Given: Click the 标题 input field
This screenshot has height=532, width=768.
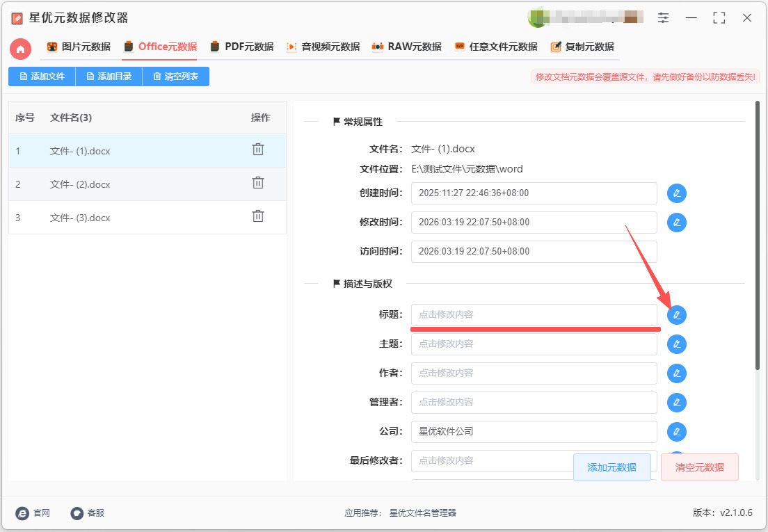Looking at the screenshot, I should (x=534, y=315).
